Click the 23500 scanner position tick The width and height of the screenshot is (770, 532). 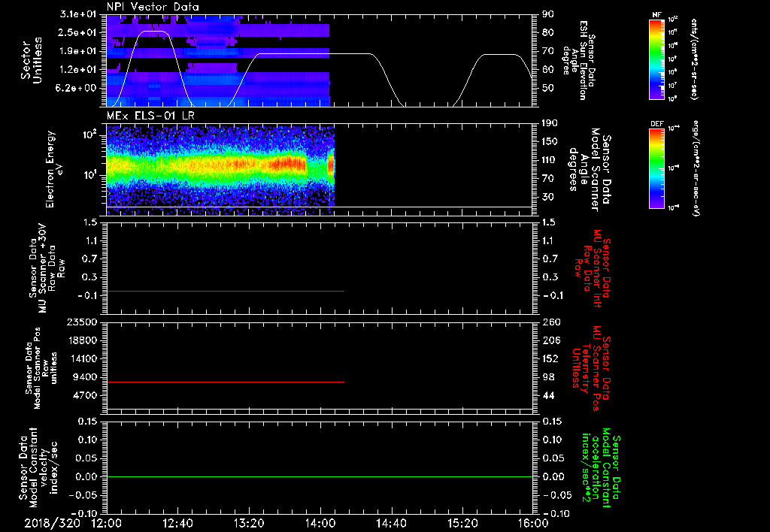point(82,322)
